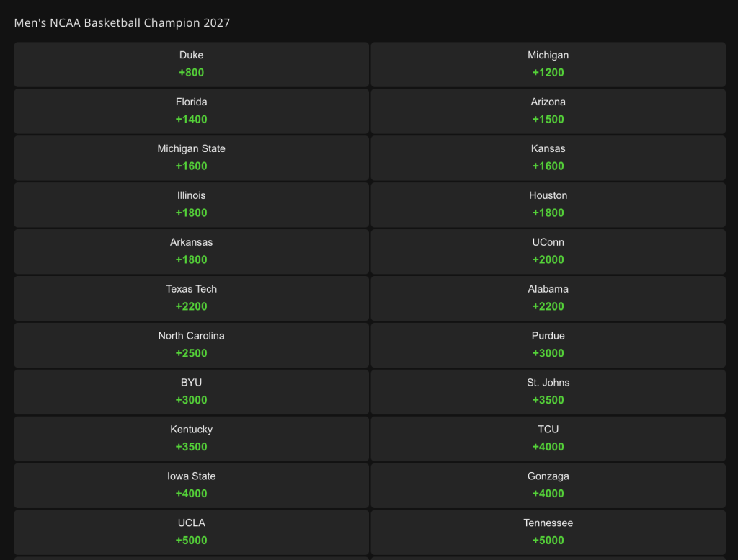
Task: Select Houston +1800 odds
Action: click(548, 205)
